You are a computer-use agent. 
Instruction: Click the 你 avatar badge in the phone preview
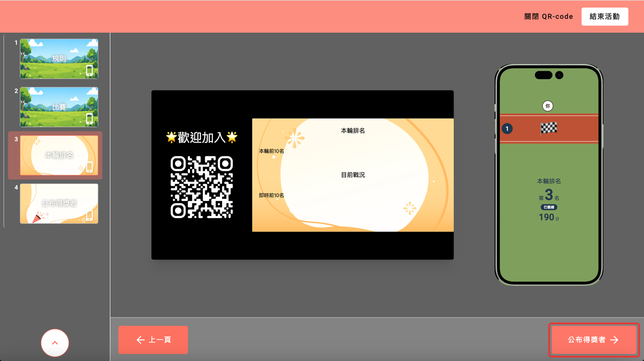[548, 106]
